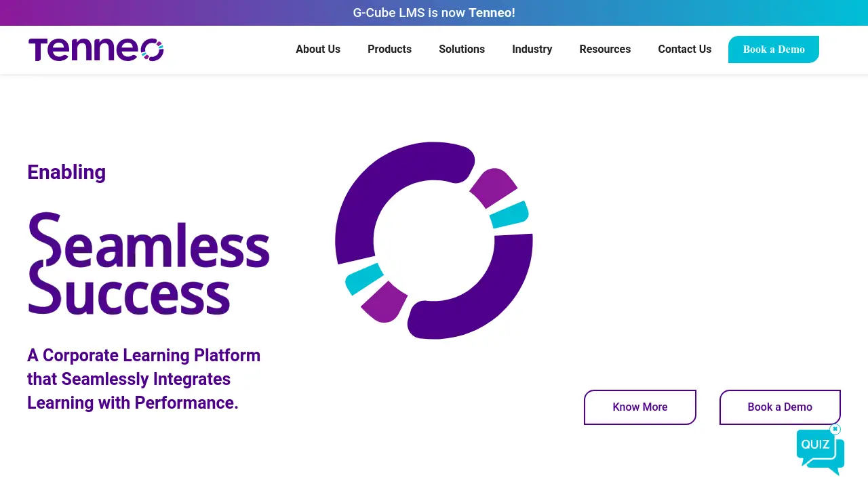Viewport: 868px width, 488px height.
Task: Click the lower teal segment of the large ring
Action: coord(365,279)
